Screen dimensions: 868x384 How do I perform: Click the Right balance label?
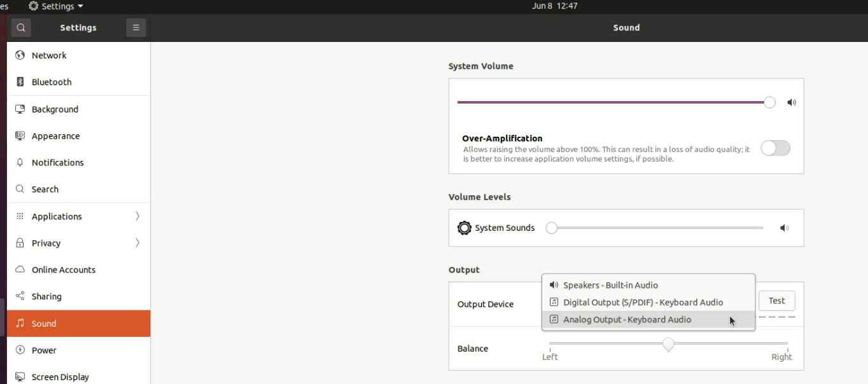pos(781,357)
